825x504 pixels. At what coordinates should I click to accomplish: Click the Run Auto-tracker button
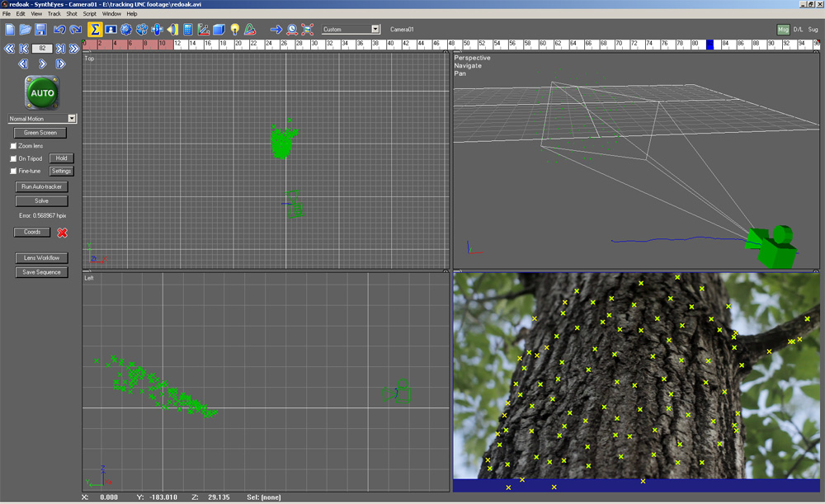tap(41, 186)
